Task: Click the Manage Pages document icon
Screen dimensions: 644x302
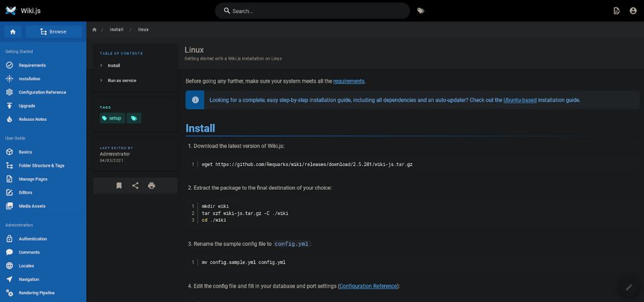Action: (9, 179)
